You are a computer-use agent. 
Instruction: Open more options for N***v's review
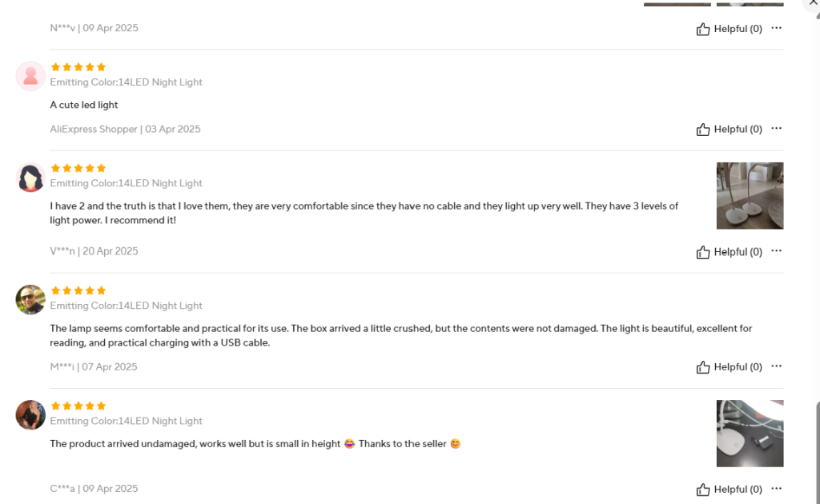point(776,28)
